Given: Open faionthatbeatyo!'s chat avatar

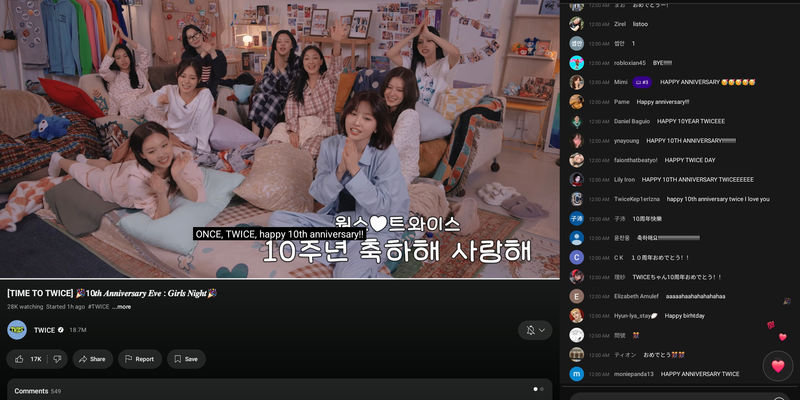Looking at the screenshot, I should [x=577, y=160].
